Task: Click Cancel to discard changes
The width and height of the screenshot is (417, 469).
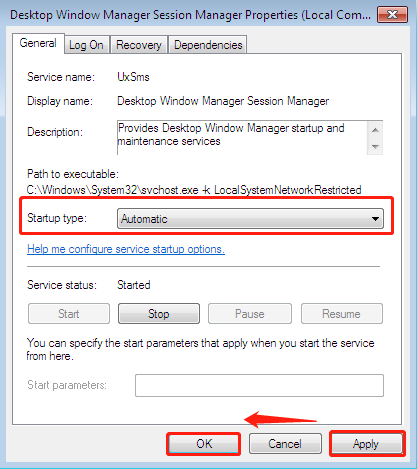Action: tap(285, 444)
